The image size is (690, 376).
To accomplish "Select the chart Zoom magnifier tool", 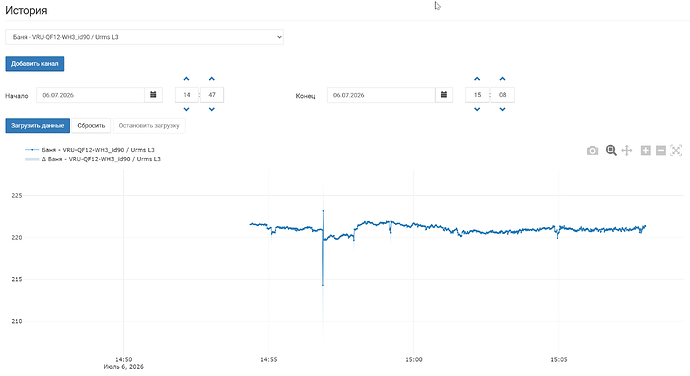I will pos(611,151).
